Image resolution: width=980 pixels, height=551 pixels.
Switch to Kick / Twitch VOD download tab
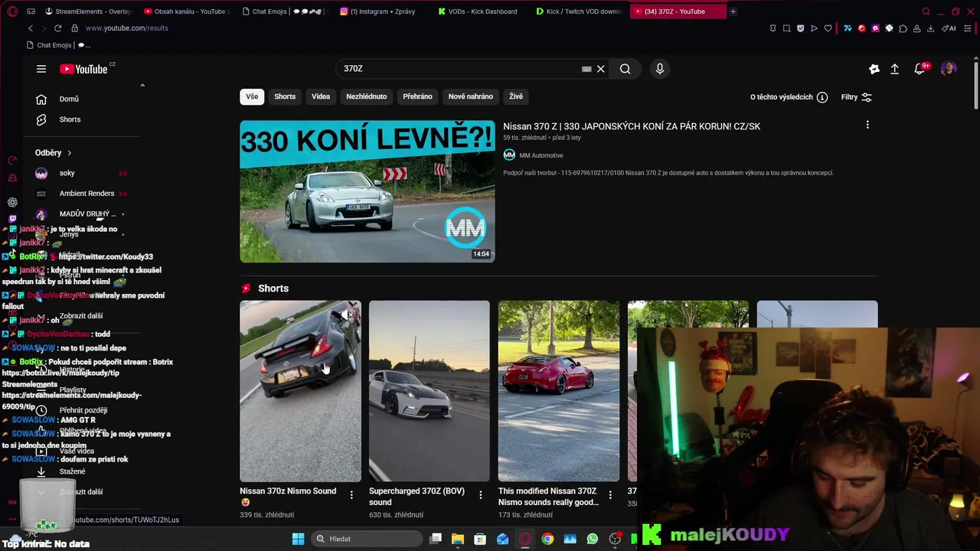(x=579, y=11)
